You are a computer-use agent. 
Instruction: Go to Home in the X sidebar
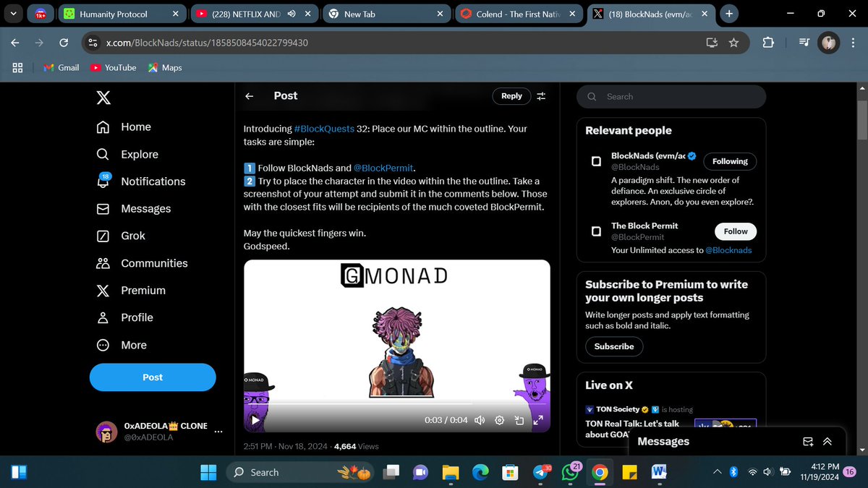pos(124,127)
